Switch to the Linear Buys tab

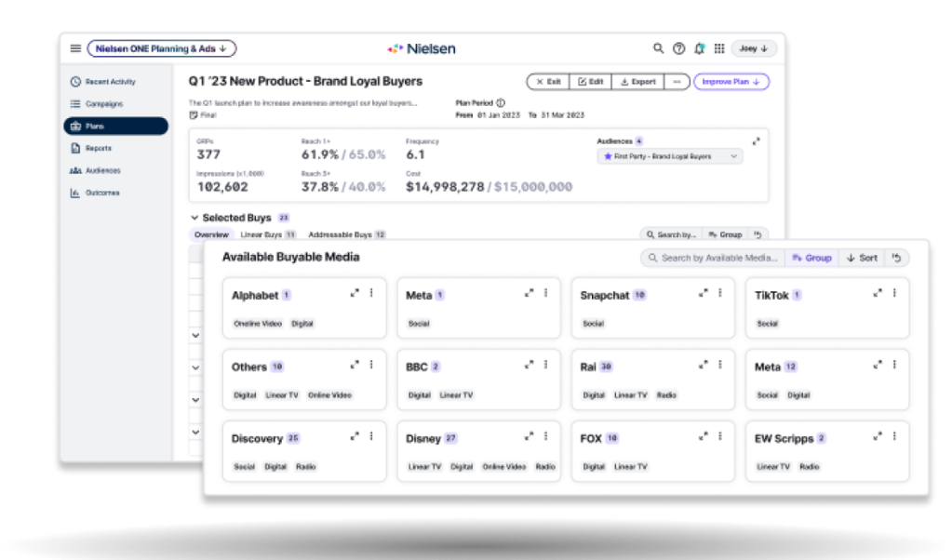(x=268, y=234)
